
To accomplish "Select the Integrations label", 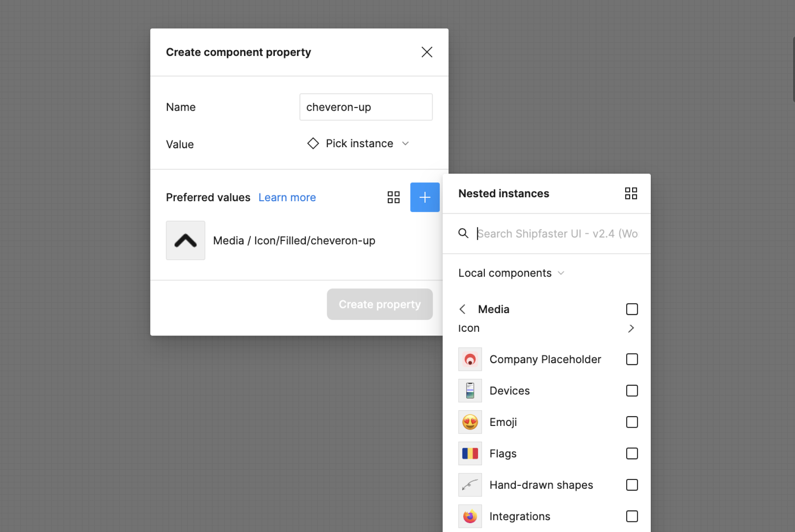I will [x=520, y=516].
